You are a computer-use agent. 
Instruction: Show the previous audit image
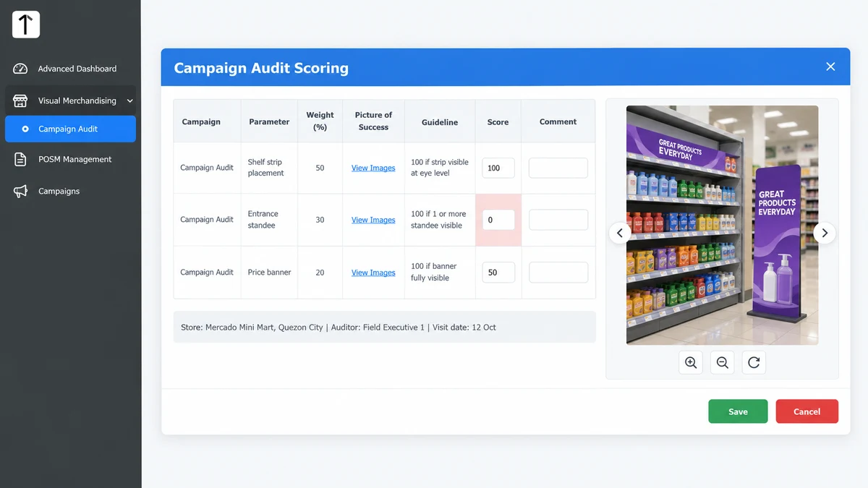pyautogui.click(x=620, y=234)
